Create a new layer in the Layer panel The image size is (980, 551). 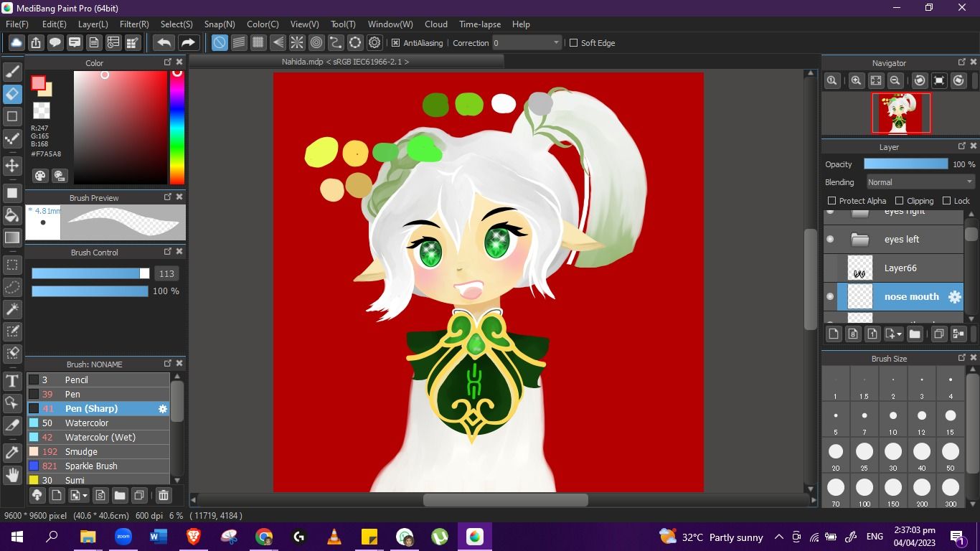(x=833, y=334)
